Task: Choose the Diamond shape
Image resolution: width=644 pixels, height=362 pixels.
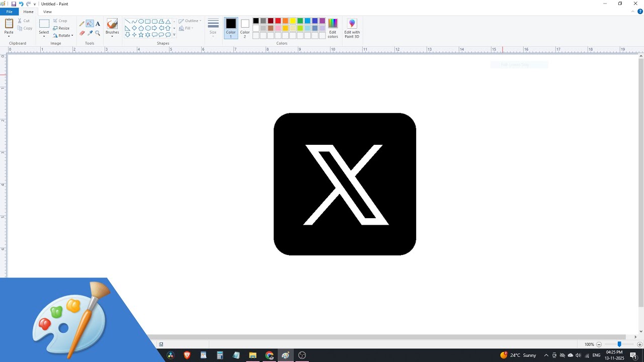Action: (134, 28)
